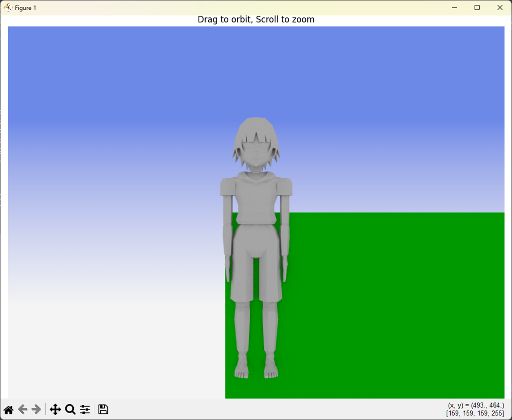512x420 pixels.
Task: Click the 'Drag to orbit, Scroll to zoom' title
Action: [x=256, y=19]
